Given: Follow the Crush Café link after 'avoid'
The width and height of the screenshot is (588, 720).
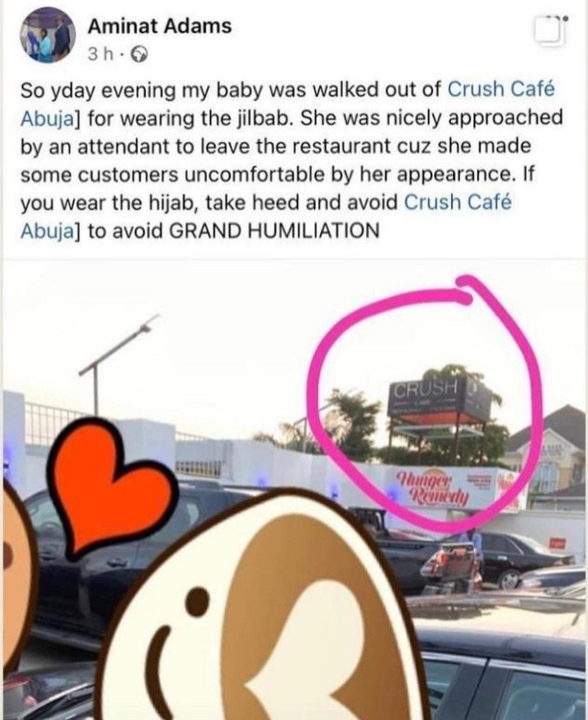Looking at the screenshot, I should tap(458, 202).
